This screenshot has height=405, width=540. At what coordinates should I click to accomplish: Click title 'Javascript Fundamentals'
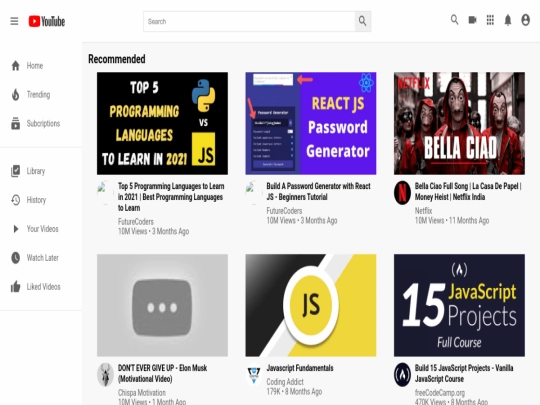pyautogui.click(x=300, y=368)
